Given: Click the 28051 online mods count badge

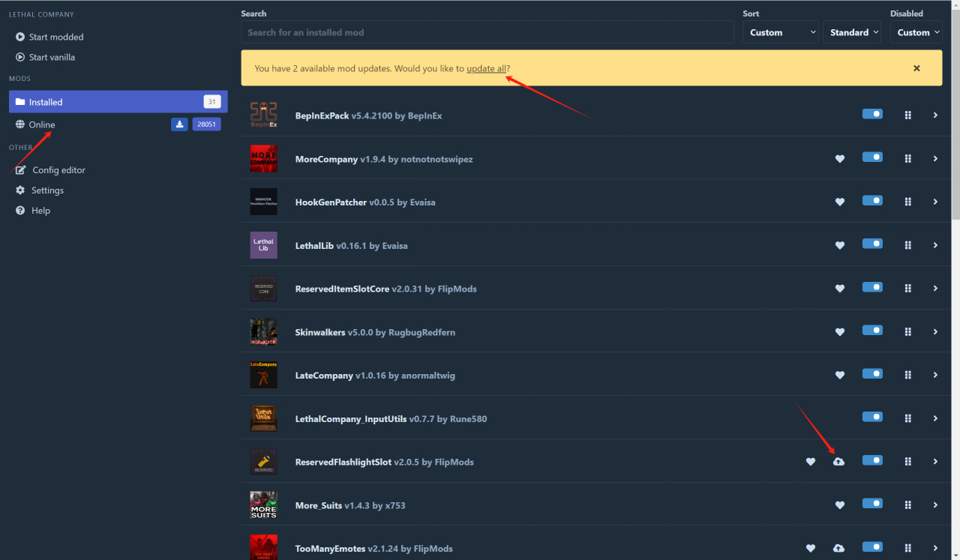Looking at the screenshot, I should tap(207, 124).
